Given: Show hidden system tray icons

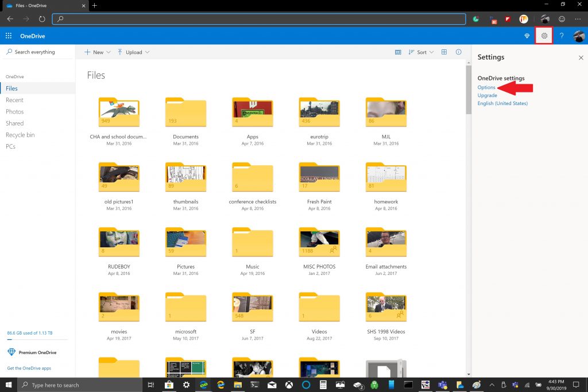Looking at the screenshot, I should [492, 385].
